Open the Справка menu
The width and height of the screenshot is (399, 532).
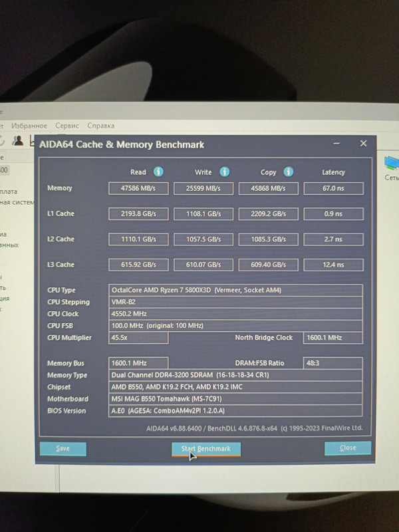(101, 126)
